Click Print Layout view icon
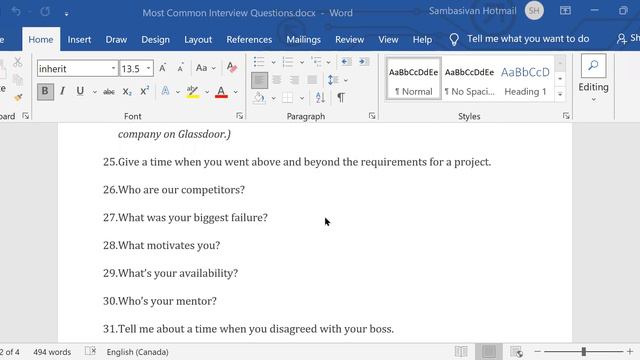 click(489, 351)
